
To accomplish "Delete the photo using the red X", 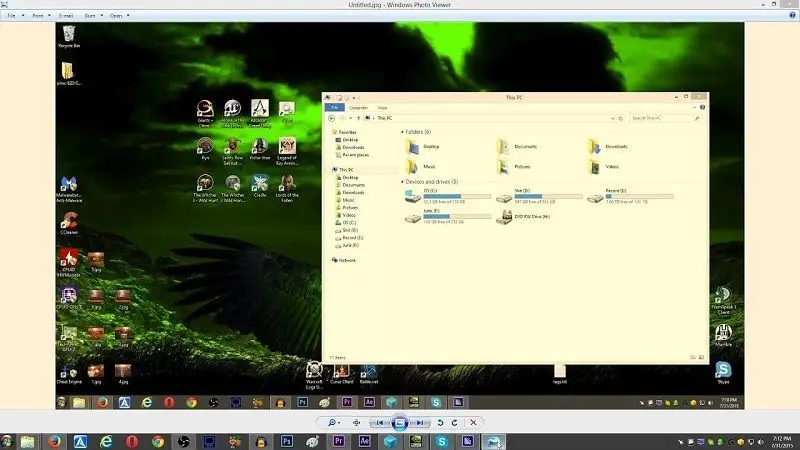I will tap(473, 422).
